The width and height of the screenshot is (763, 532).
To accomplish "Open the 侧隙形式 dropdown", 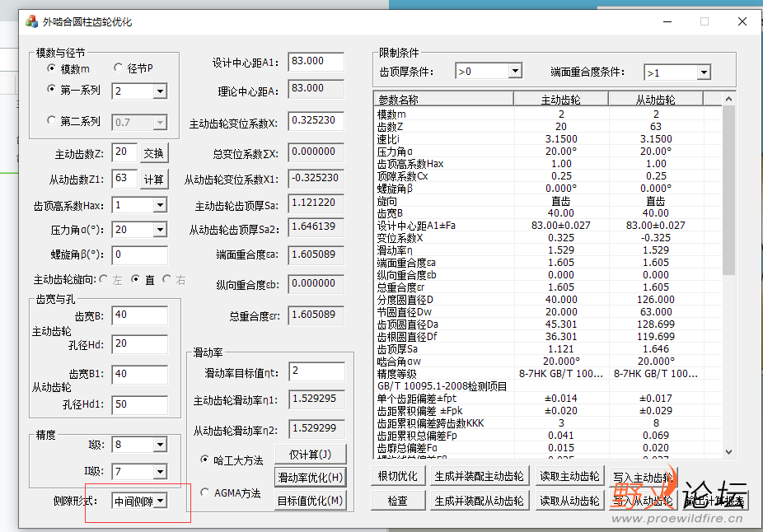I will click(160, 501).
